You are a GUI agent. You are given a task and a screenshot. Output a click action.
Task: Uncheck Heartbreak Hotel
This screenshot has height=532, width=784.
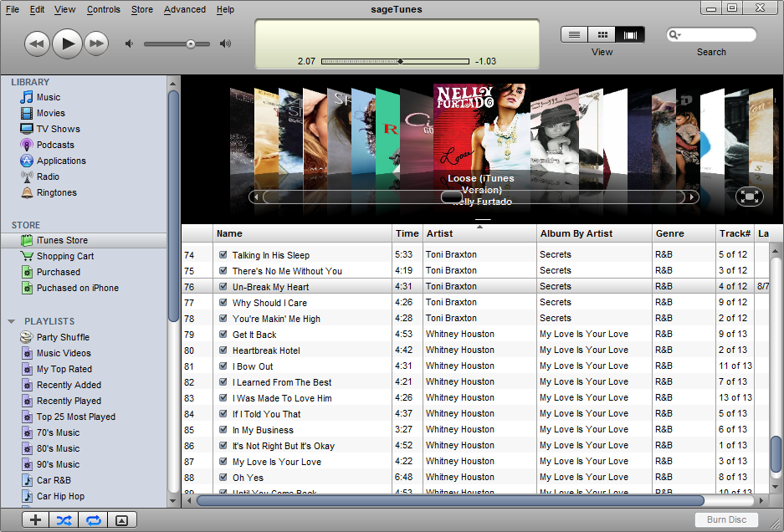pos(223,350)
